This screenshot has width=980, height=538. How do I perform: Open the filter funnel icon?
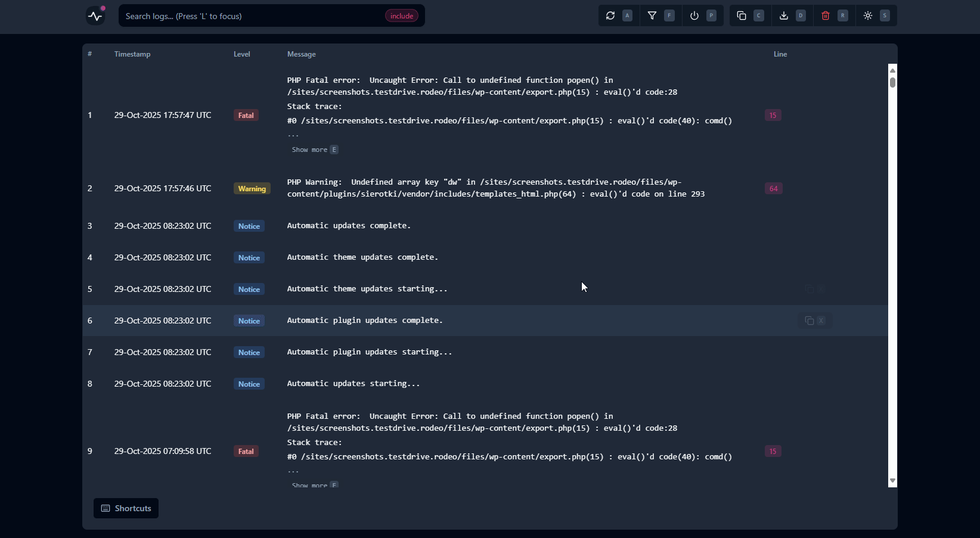(x=652, y=16)
